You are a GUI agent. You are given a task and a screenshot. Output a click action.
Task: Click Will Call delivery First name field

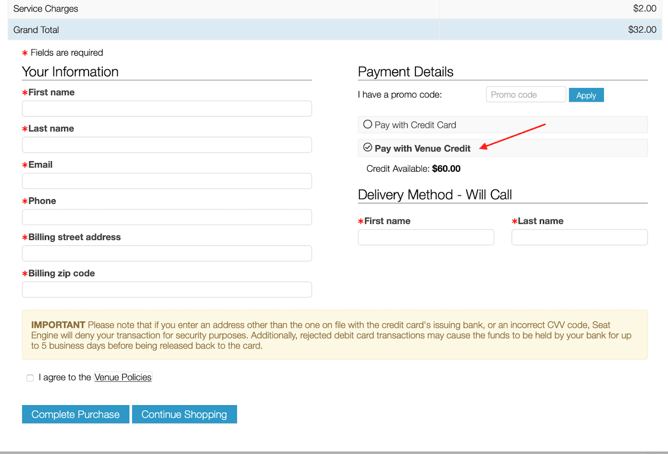click(426, 237)
